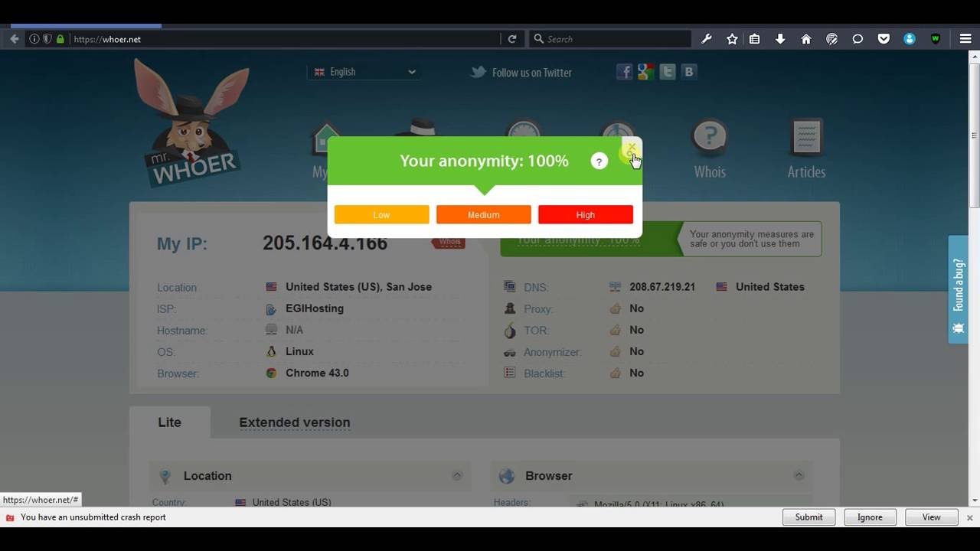Screen dimensions: 980x551
Task: Click the Browser value Chrome 43.0
Action: pos(317,373)
